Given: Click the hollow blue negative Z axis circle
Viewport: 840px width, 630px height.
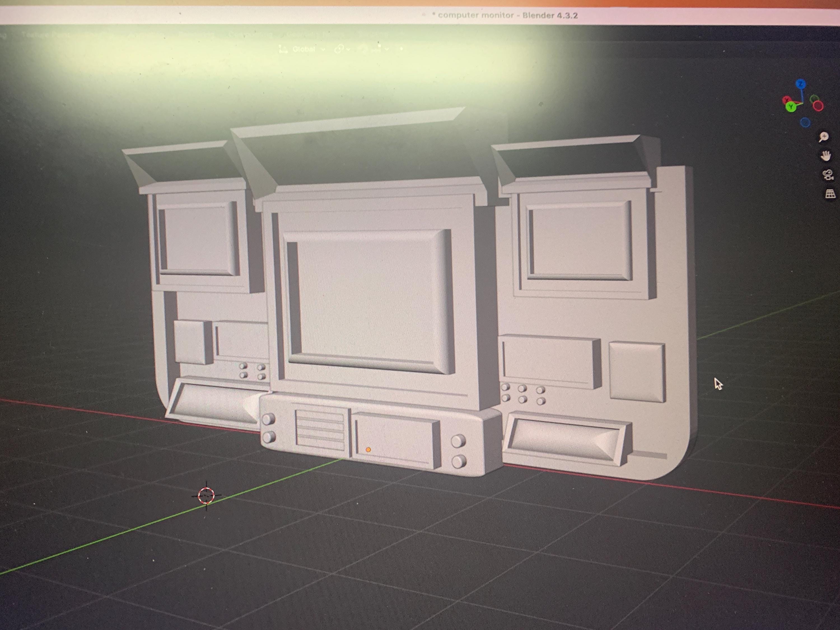Looking at the screenshot, I should coord(805,123).
